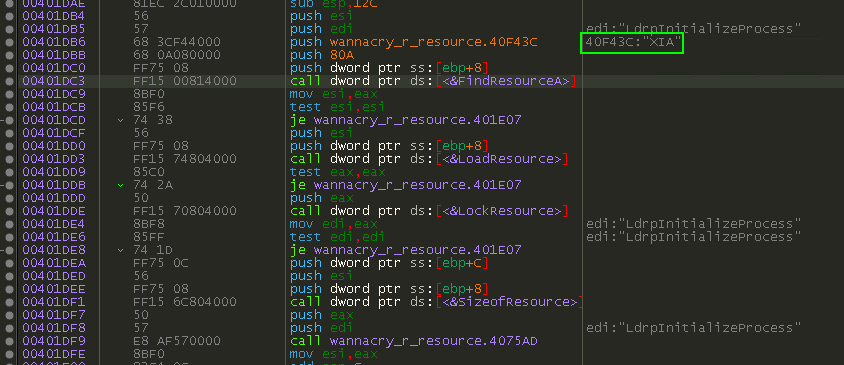Image resolution: width=844 pixels, height=365 pixels.
Task: Select address 00401DDB
Action: point(54,185)
